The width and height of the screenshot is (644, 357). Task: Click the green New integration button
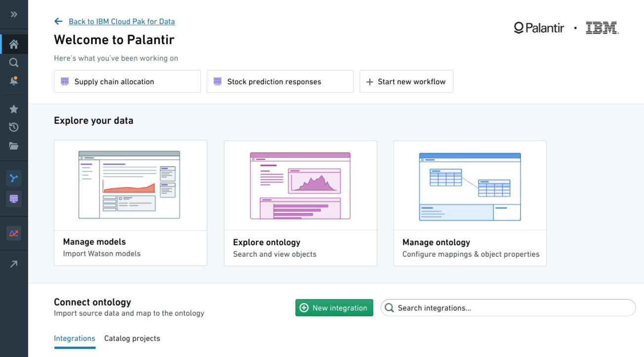[334, 308]
